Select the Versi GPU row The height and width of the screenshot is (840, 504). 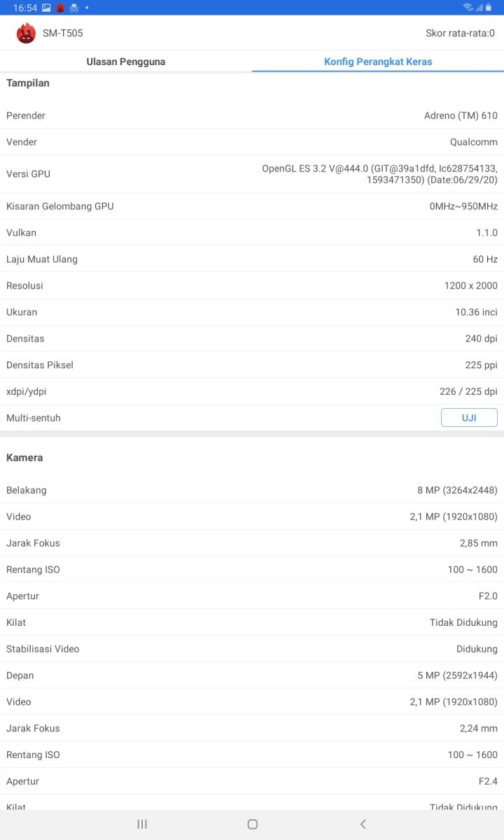[252, 174]
